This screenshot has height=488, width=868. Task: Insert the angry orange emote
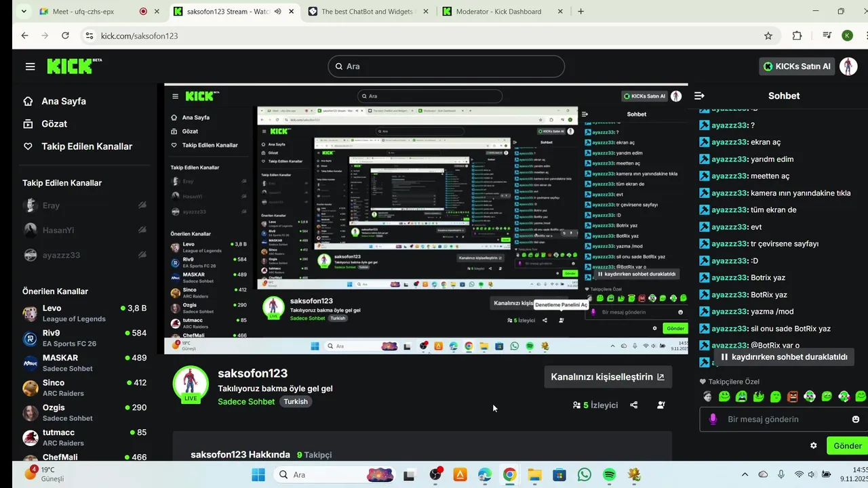[x=793, y=396]
